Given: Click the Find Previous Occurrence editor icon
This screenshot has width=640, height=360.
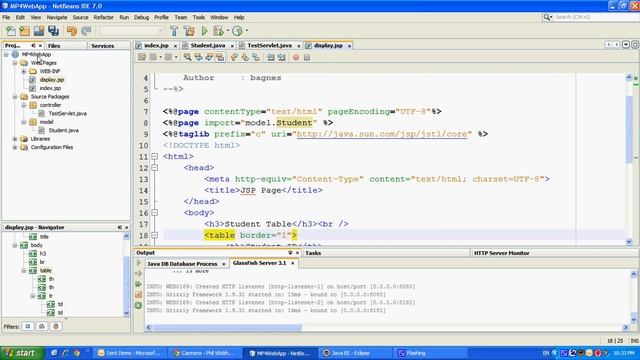Looking at the screenshot, I should 198,57.
